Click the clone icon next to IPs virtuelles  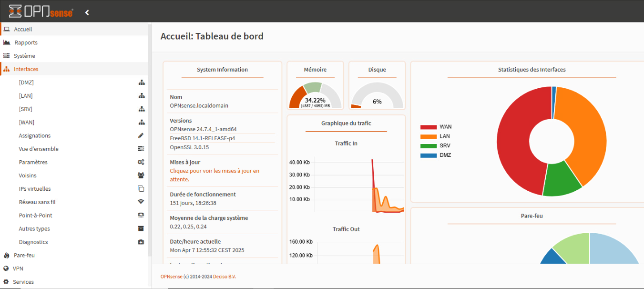click(x=141, y=189)
